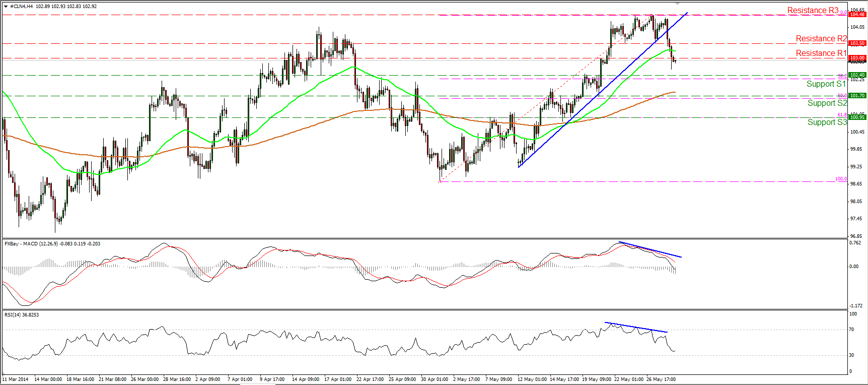Click the 26 May 17:00 time label
The height and width of the screenshot is (385, 868).
661,379
